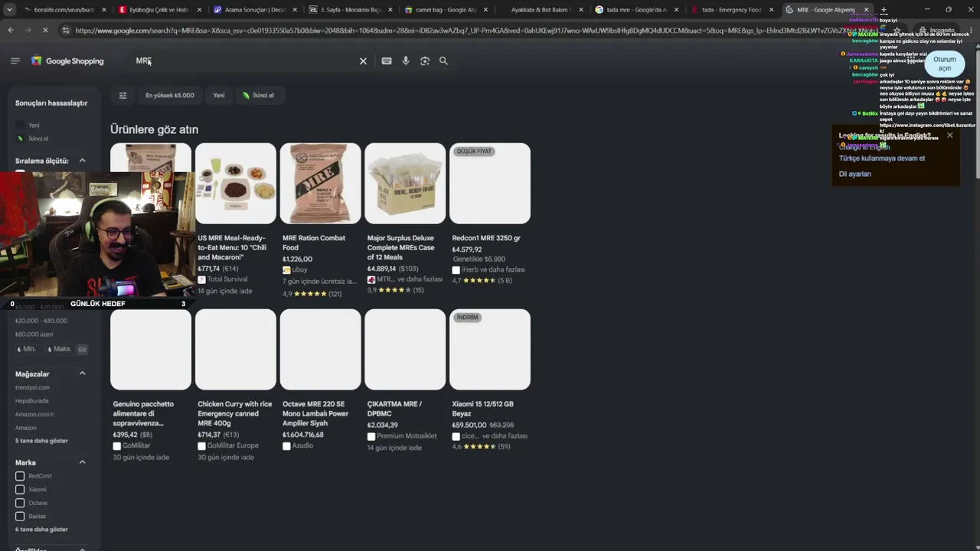Image resolution: width=980 pixels, height=551 pixels.
Task: Apply the En yüksek ₺5.000 filter chip
Action: pos(170,96)
